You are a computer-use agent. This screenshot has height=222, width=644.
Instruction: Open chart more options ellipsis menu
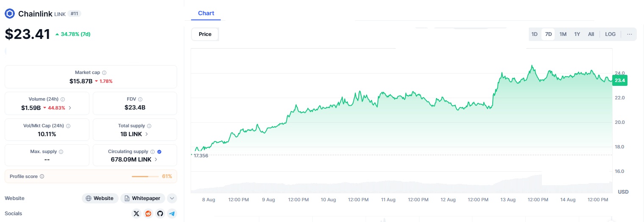(629, 34)
